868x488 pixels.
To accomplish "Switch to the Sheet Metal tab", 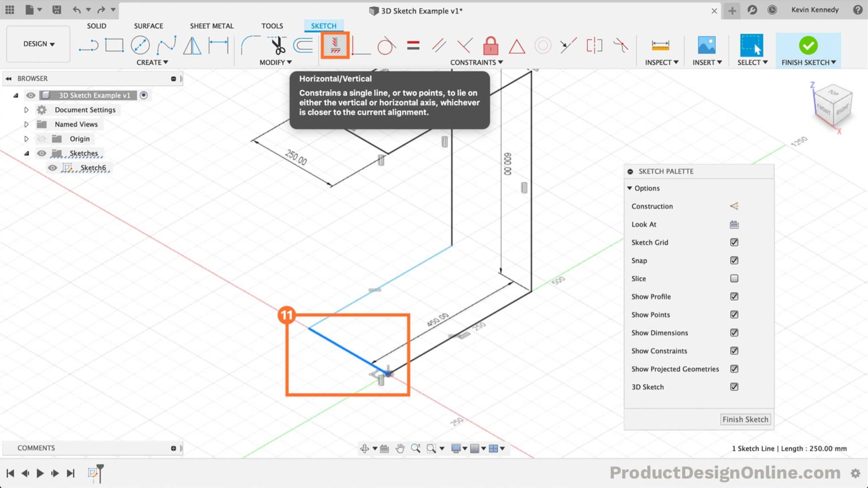I will click(212, 25).
